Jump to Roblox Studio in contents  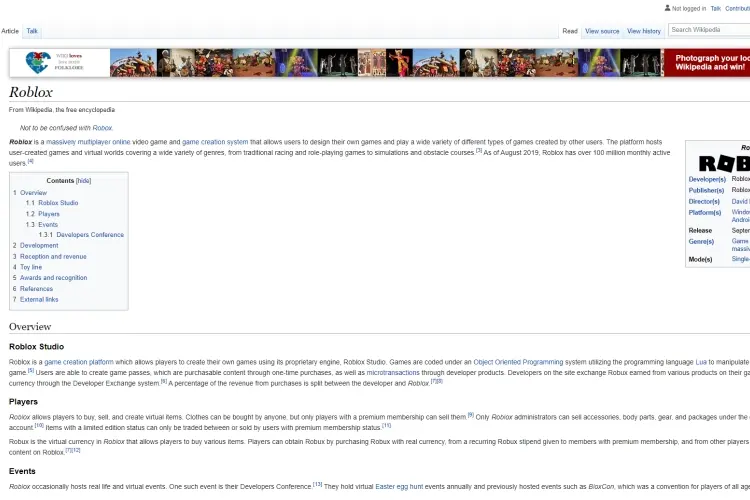pos(58,203)
